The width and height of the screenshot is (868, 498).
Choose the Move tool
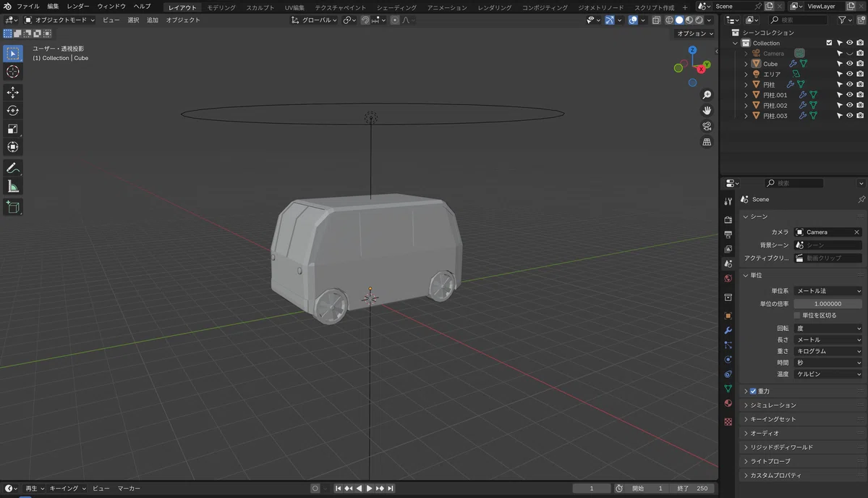[13, 92]
